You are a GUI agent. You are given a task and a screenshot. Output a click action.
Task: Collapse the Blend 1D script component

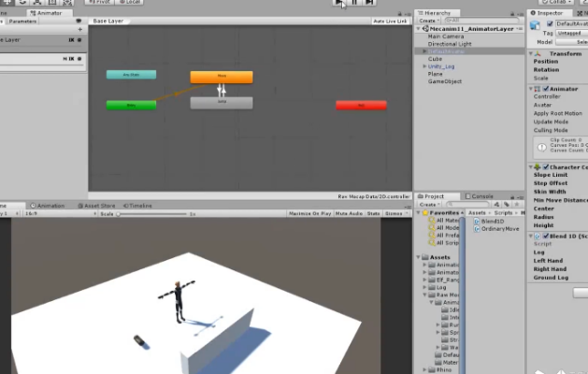(x=531, y=236)
